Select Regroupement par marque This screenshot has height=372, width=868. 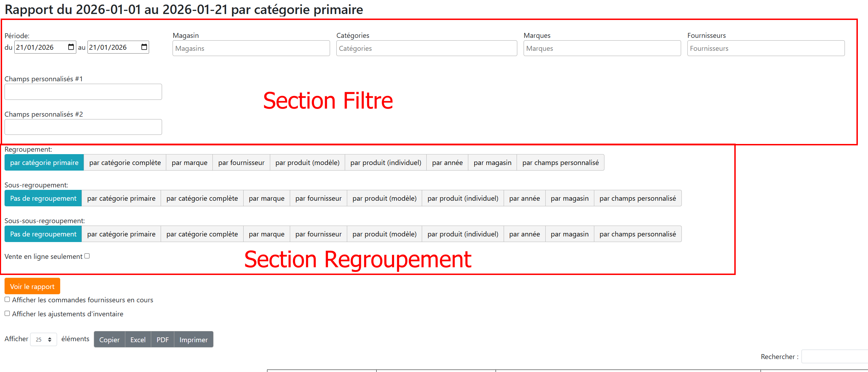[189, 163]
